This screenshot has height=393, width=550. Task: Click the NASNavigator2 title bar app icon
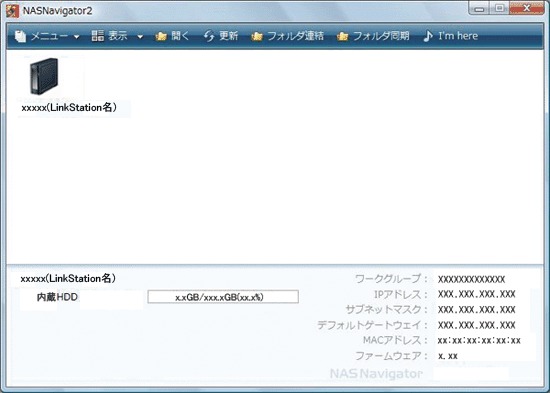tap(12, 11)
